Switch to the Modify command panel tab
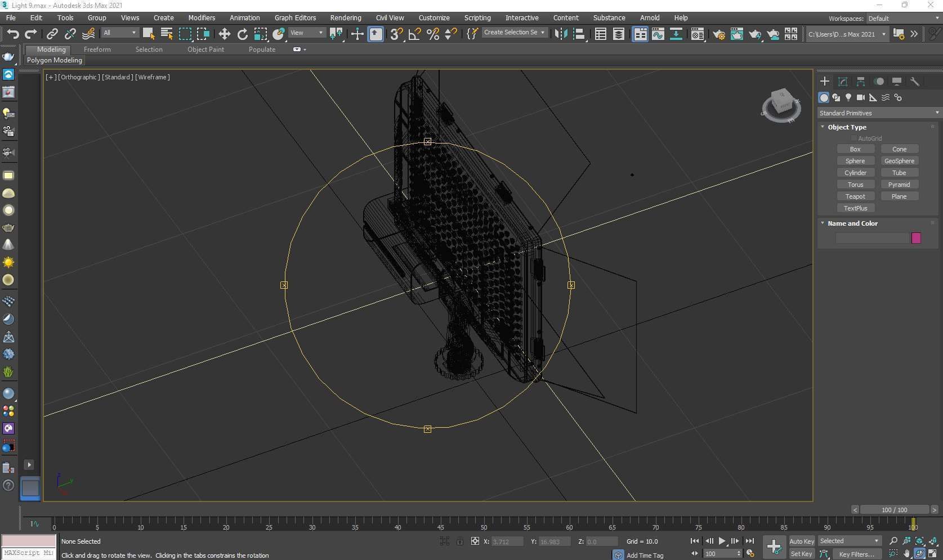Viewport: 943px width, 560px height. tap(843, 82)
